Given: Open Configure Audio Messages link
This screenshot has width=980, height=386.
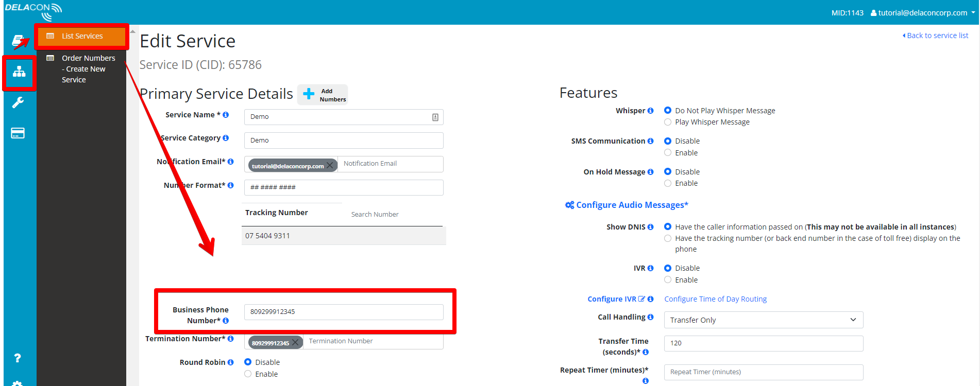Looking at the screenshot, I should tap(627, 205).
